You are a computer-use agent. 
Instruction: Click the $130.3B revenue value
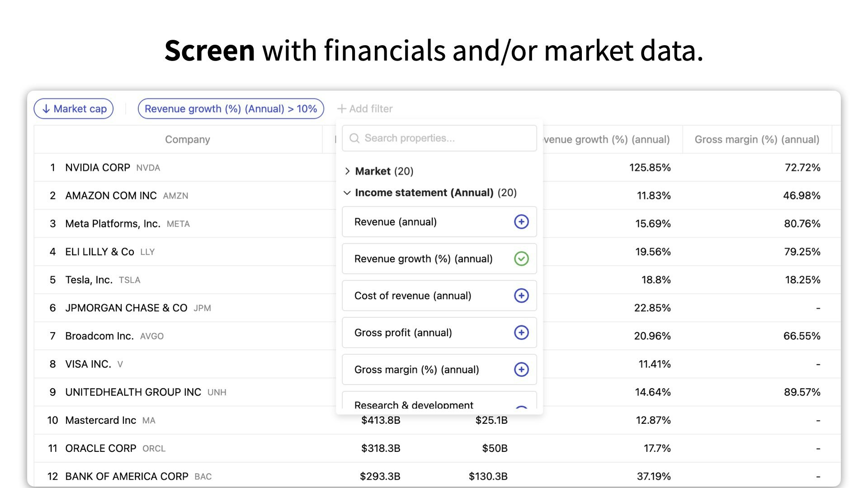[x=488, y=476]
